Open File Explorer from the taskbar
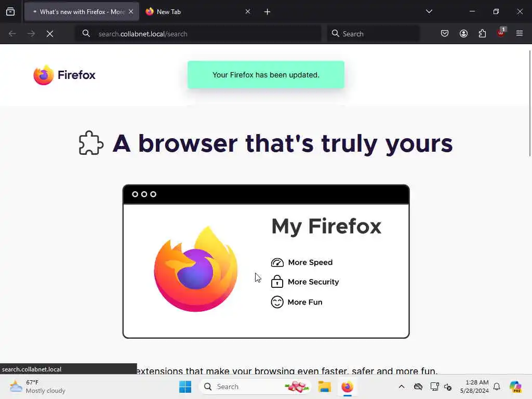Screen dimensions: 532x399 pos(324,387)
